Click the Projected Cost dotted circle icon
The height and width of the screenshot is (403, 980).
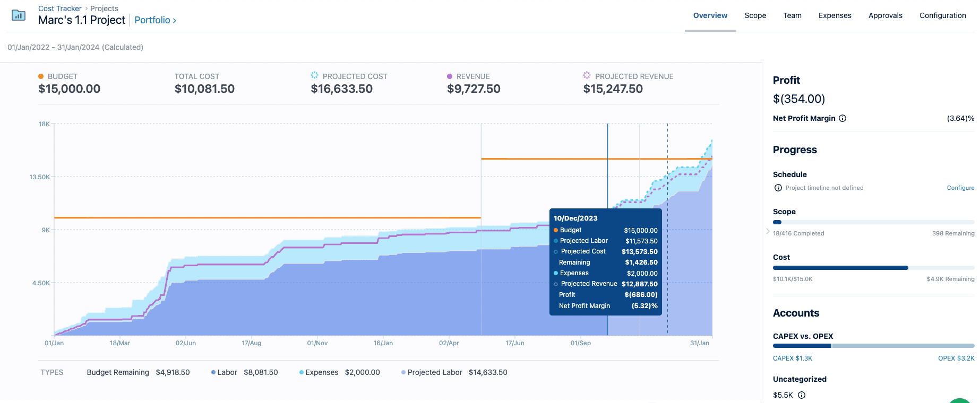[x=314, y=76]
